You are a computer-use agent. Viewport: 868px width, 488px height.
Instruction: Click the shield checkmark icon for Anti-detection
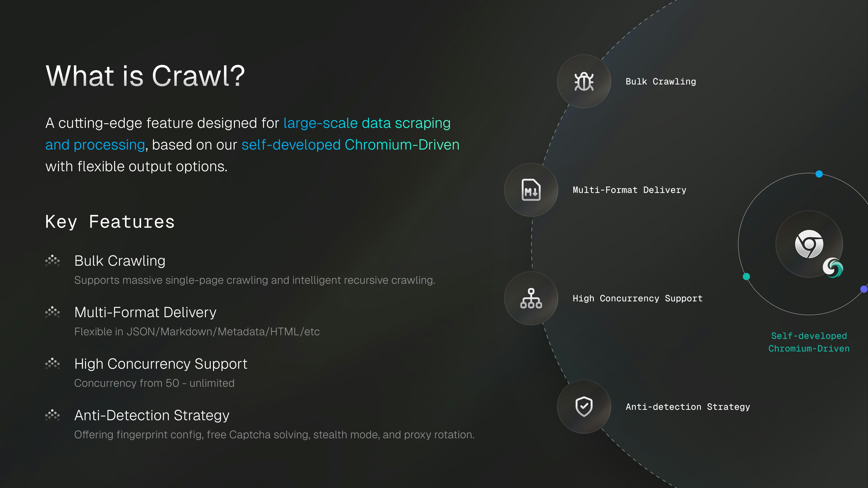point(584,406)
